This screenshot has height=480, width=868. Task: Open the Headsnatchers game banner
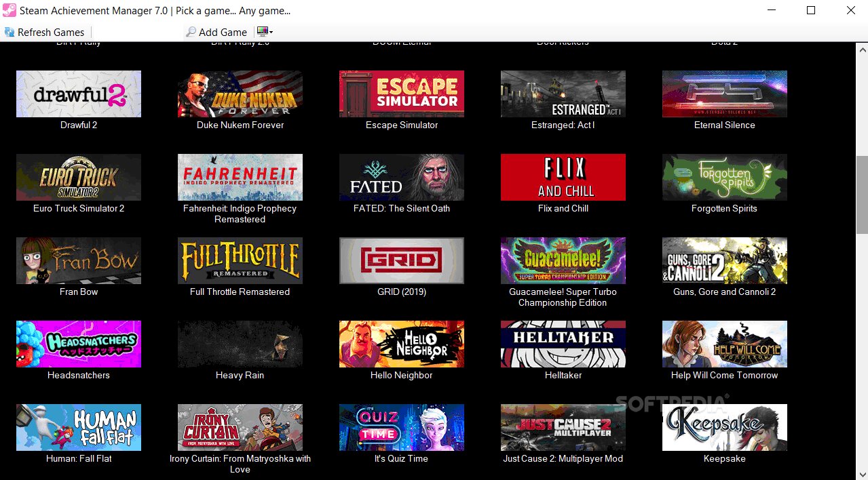click(x=79, y=344)
